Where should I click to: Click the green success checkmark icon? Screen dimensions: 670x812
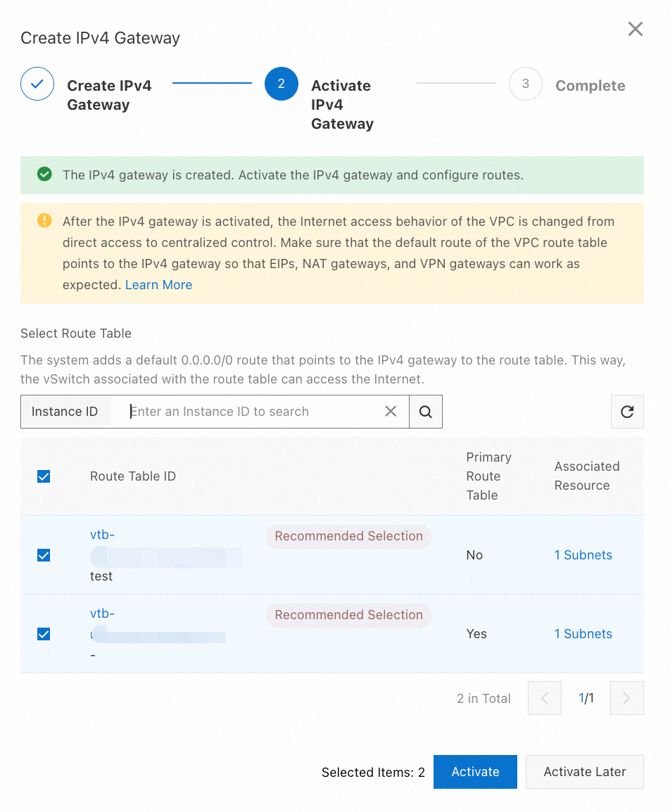click(44, 175)
